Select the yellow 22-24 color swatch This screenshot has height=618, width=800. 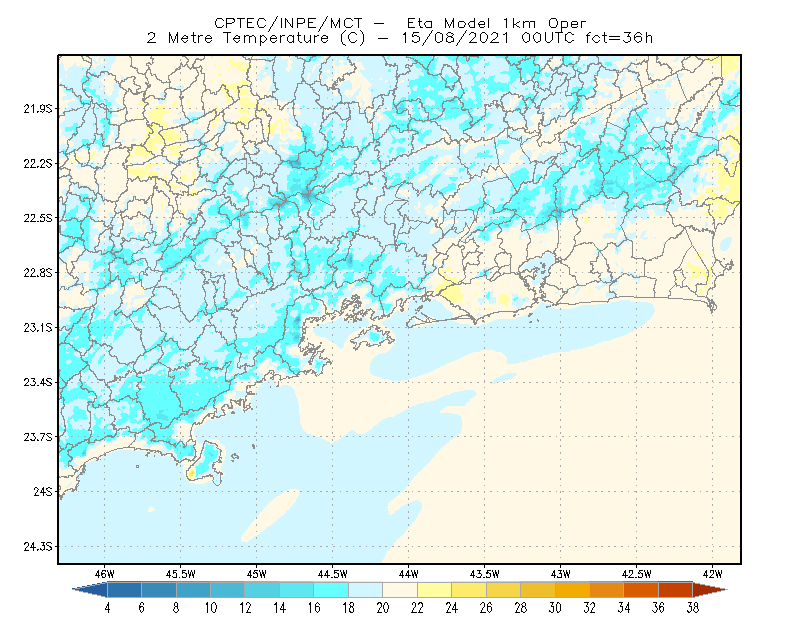point(434,590)
